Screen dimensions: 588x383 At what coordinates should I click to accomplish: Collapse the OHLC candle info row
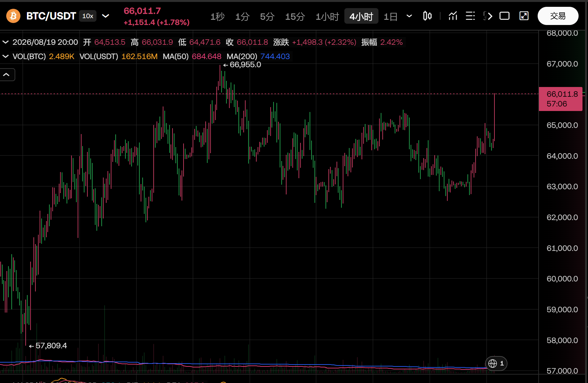(x=6, y=42)
